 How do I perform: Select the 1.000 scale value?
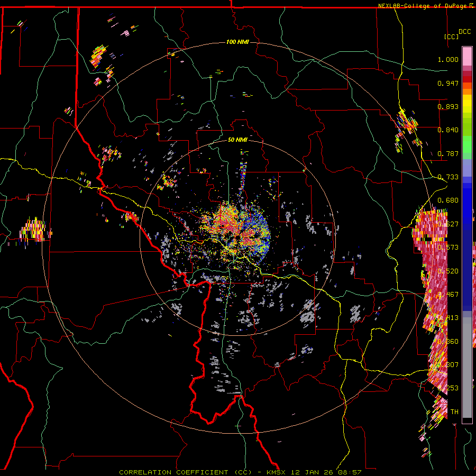click(x=448, y=59)
